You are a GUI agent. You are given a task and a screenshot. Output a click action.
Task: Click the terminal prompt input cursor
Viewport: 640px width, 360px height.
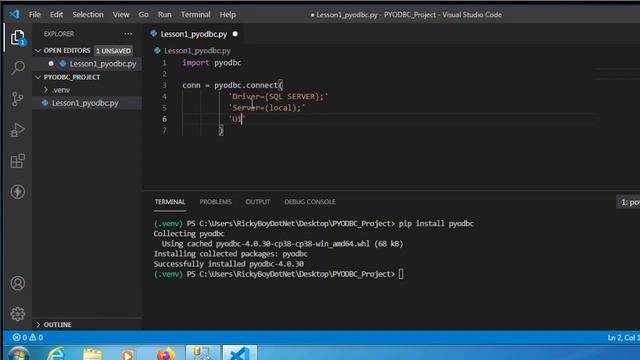pos(401,274)
